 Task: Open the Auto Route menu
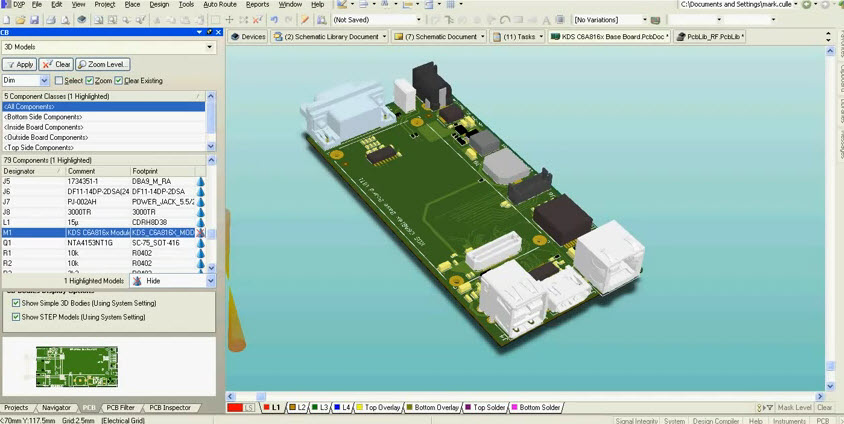[x=220, y=4]
